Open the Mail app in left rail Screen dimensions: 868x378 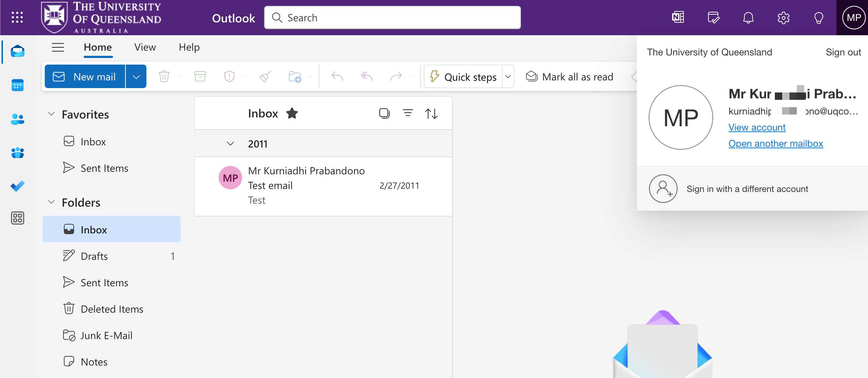[x=18, y=51]
